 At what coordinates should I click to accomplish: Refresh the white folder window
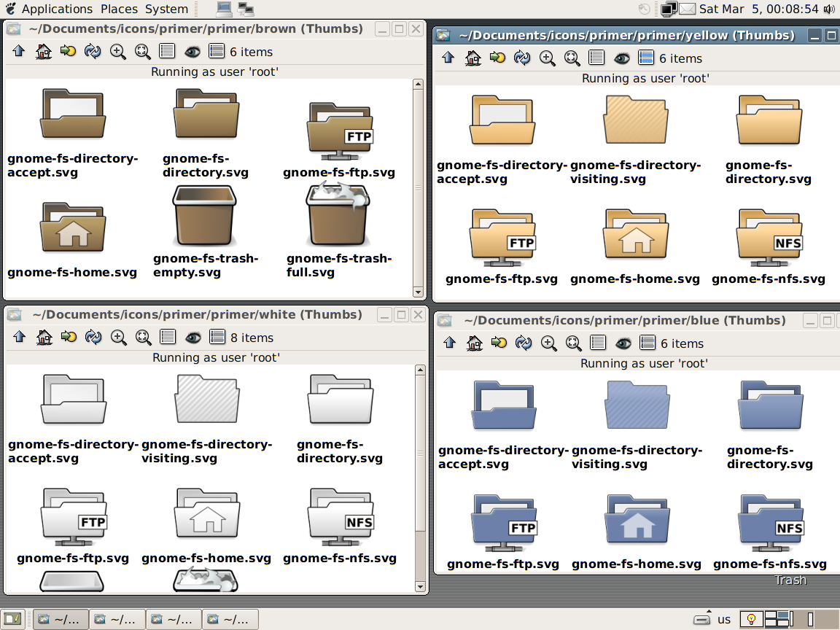[x=93, y=337]
